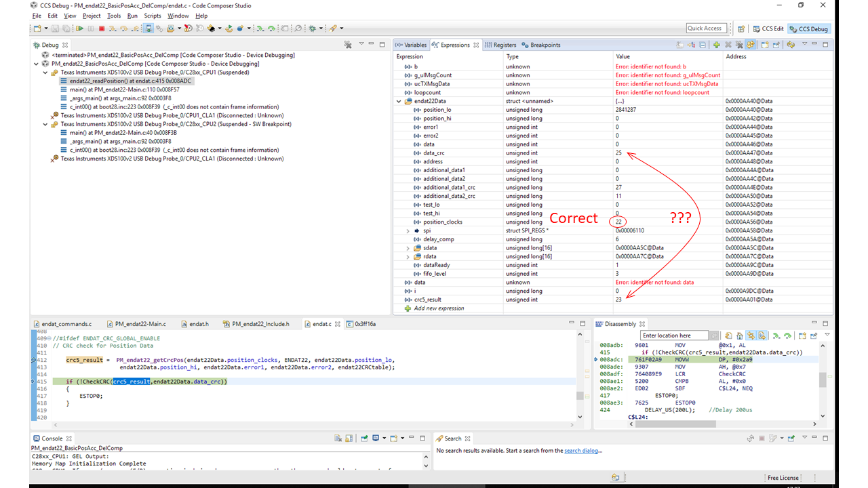Click the Step Return icon in main toolbar

(x=134, y=28)
